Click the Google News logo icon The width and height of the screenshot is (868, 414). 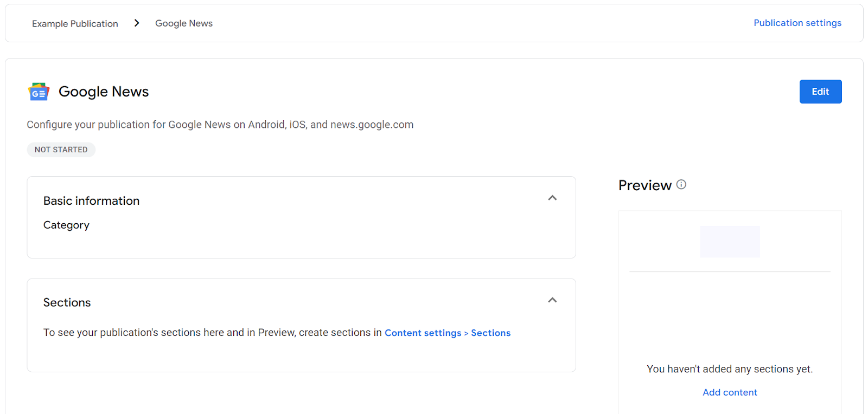click(39, 92)
